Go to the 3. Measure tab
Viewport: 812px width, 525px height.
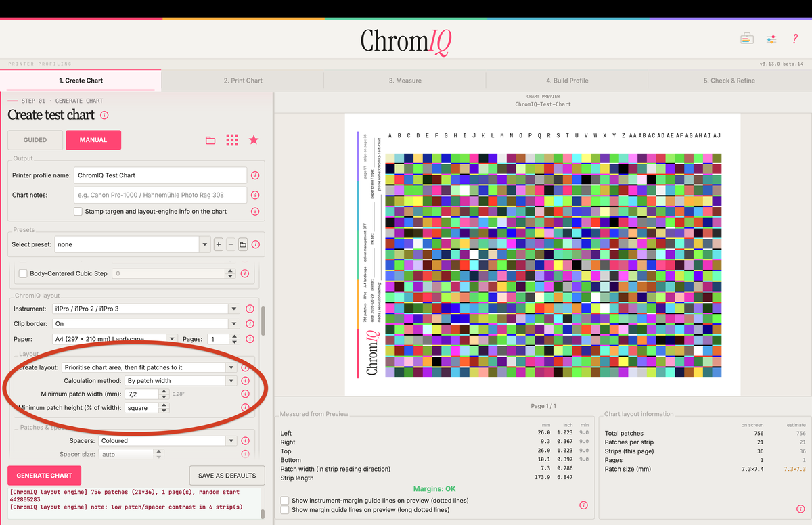tap(405, 81)
